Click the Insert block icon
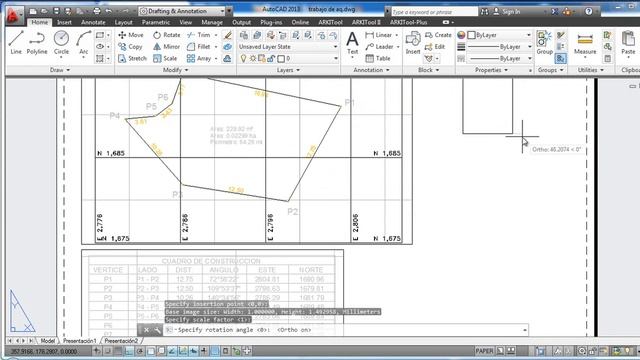 413,43
